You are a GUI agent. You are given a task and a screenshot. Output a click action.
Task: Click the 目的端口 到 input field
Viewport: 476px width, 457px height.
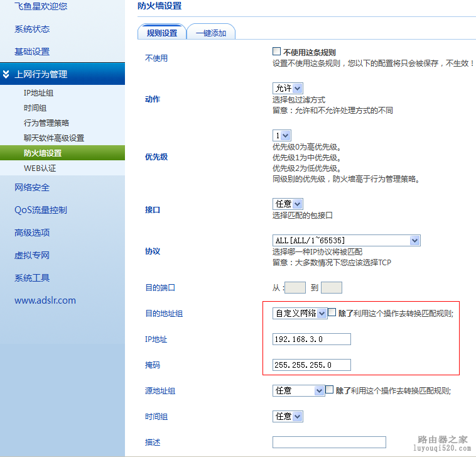pyautogui.click(x=332, y=287)
